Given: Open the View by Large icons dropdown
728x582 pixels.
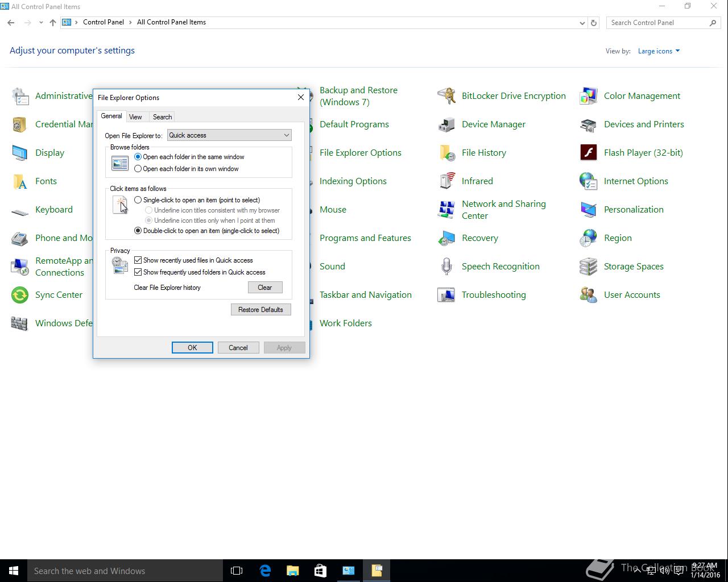Looking at the screenshot, I should coord(659,51).
